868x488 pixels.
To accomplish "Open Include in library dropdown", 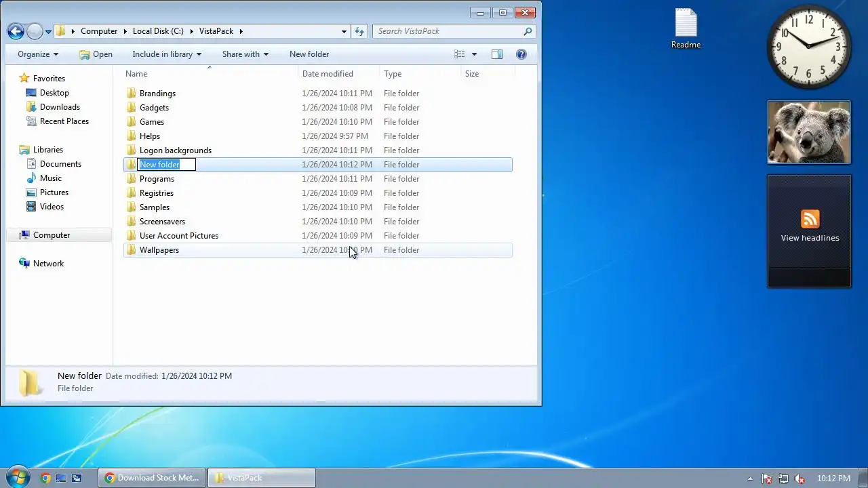I will (x=167, y=54).
